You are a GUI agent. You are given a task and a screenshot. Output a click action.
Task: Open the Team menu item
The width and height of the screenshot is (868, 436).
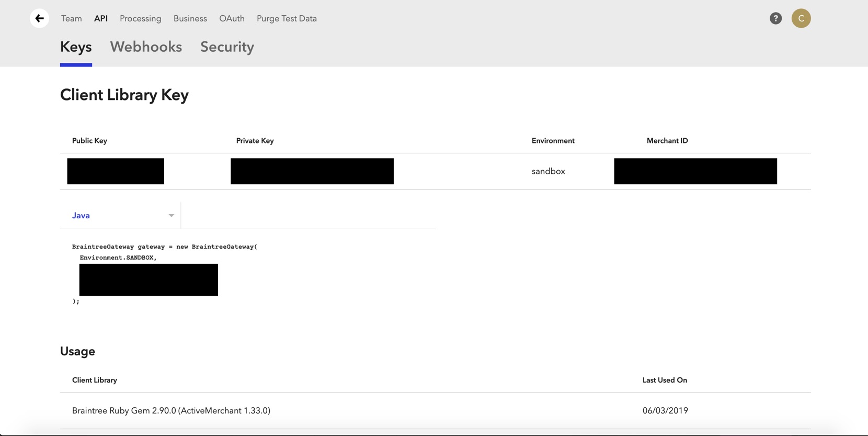(72, 18)
